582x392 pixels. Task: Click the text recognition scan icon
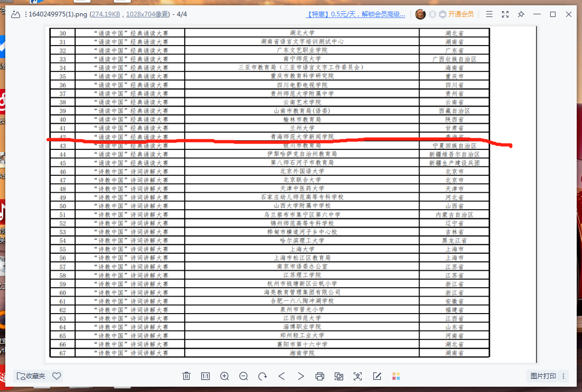click(358, 376)
